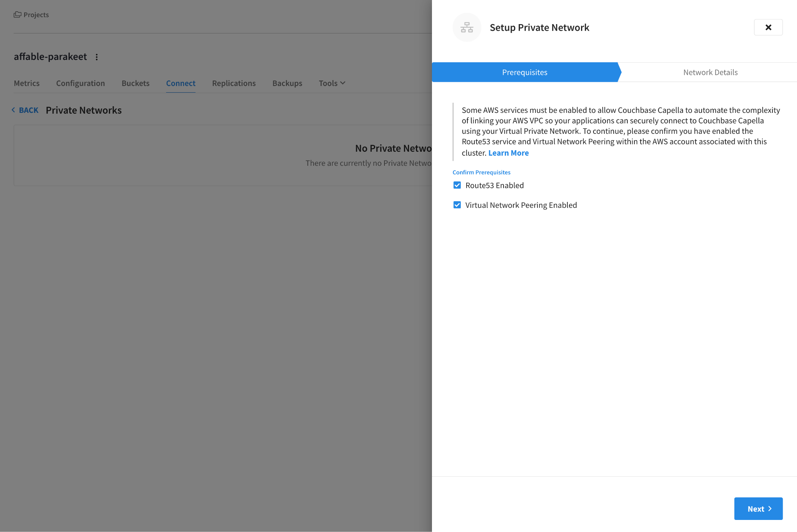Expand the Tools dropdown menu
Image resolution: width=797 pixels, height=532 pixels.
point(332,83)
